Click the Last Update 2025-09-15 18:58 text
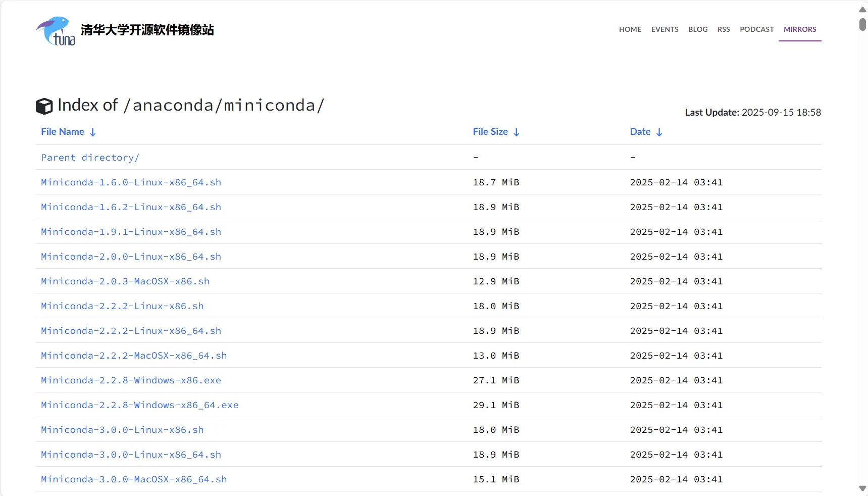The width and height of the screenshot is (868, 496). pyautogui.click(x=753, y=112)
